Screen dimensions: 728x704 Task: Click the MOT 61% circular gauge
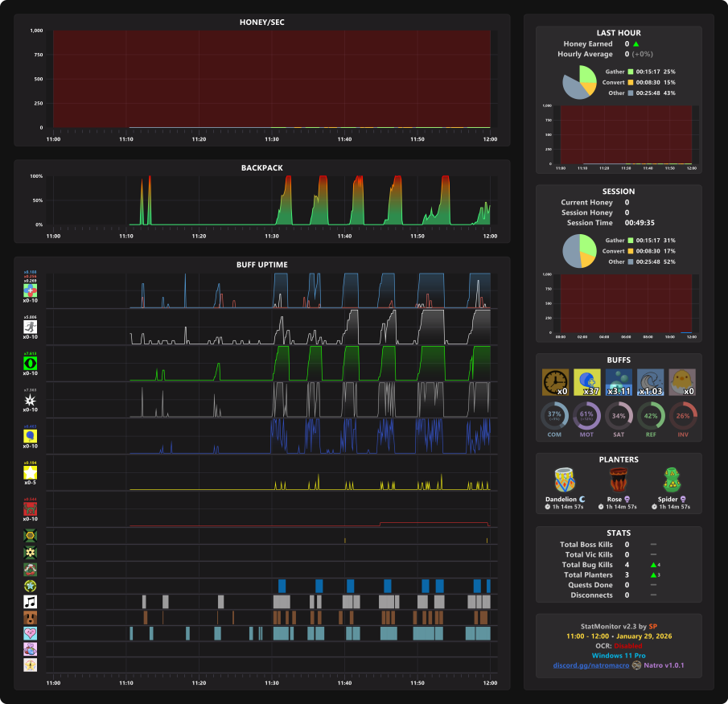coord(586,416)
